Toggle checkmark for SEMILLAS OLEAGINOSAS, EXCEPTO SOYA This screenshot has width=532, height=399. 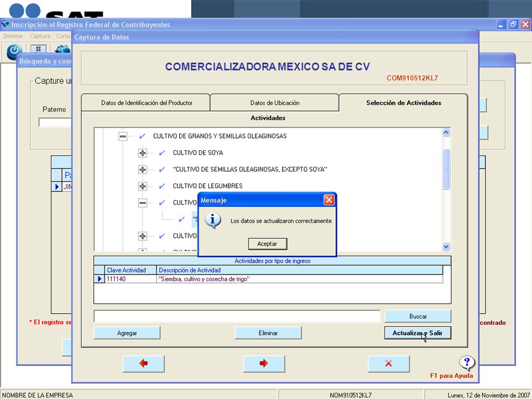tap(162, 170)
